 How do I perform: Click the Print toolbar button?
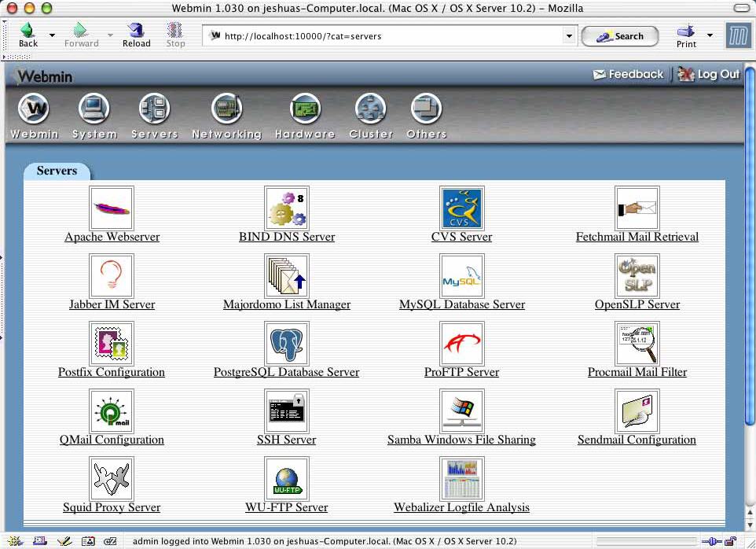[x=686, y=35]
